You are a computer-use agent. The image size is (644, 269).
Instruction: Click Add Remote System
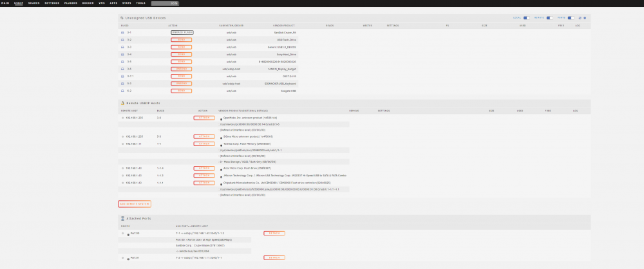point(135,204)
